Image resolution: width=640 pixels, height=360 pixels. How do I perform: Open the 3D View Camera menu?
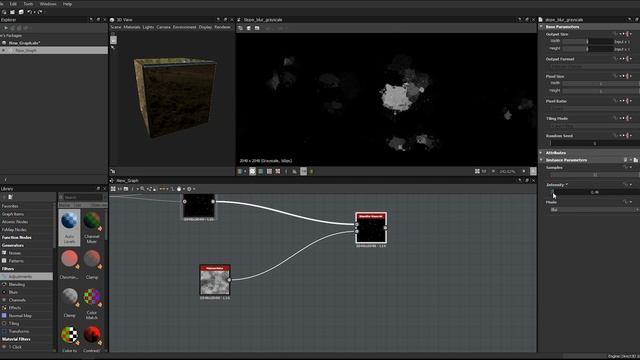[x=163, y=27]
